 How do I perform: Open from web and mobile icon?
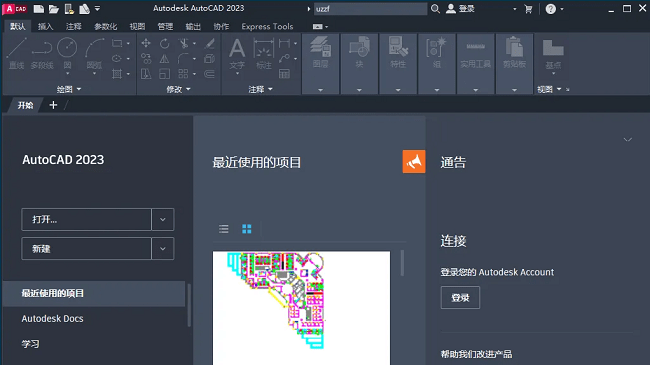(69, 9)
